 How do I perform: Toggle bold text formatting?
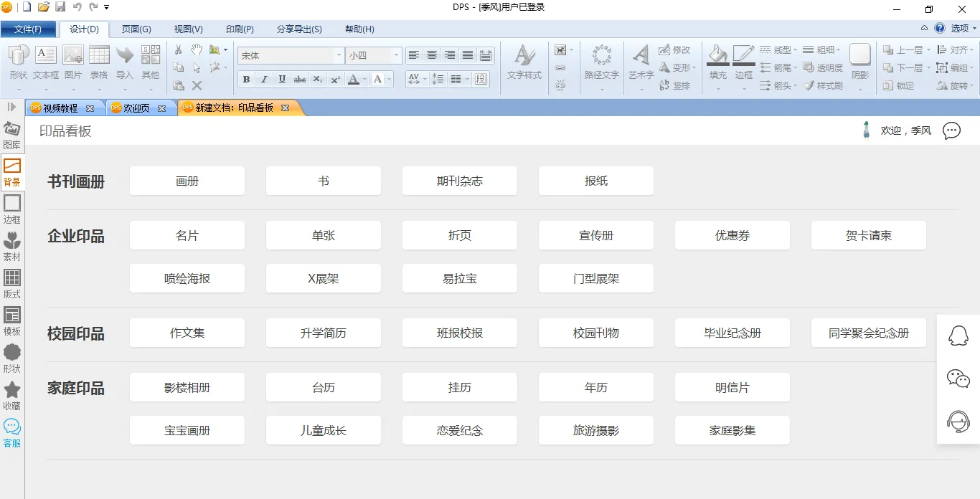click(x=247, y=80)
